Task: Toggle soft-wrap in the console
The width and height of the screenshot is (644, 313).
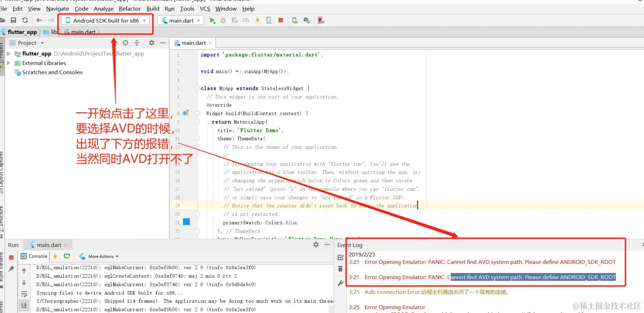Action: tap(24, 294)
